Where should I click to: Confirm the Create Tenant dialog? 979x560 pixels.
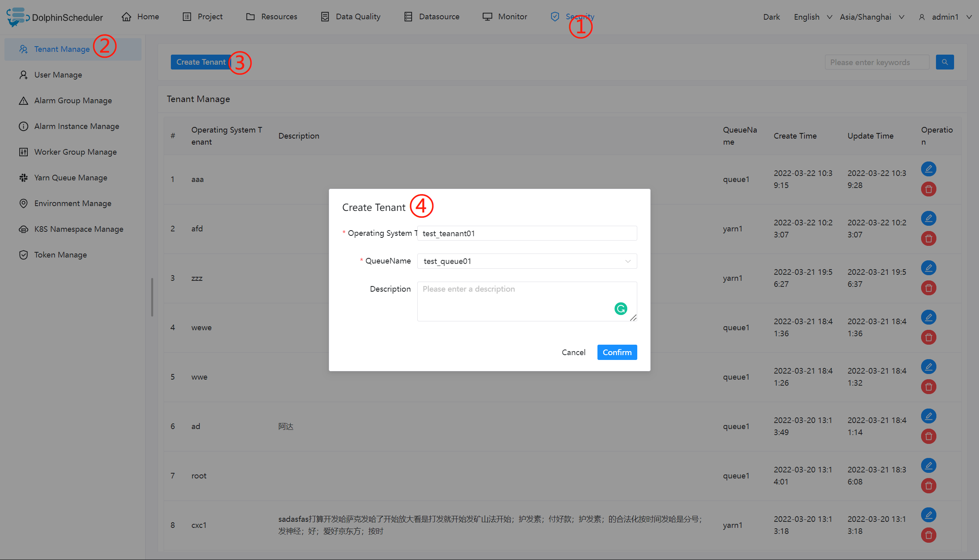coord(617,352)
